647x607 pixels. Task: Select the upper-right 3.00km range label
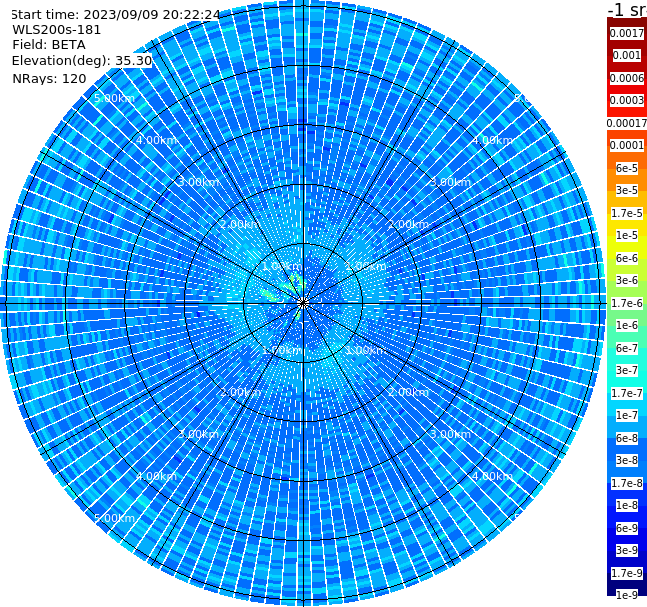tap(450, 182)
